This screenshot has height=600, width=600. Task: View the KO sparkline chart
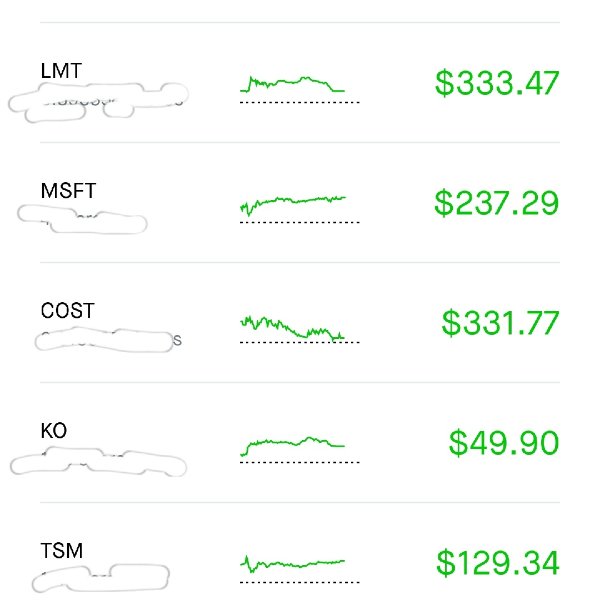300,450
